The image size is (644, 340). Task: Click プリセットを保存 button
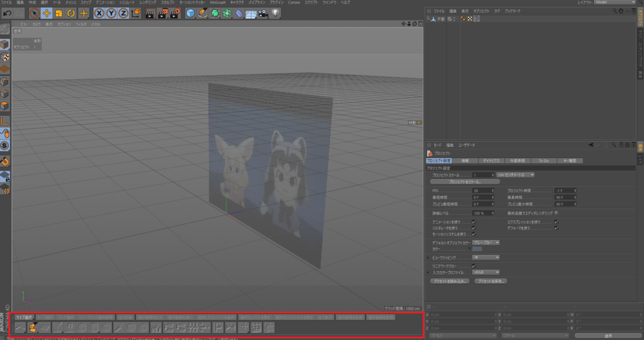pyautogui.click(x=491, y=281)
